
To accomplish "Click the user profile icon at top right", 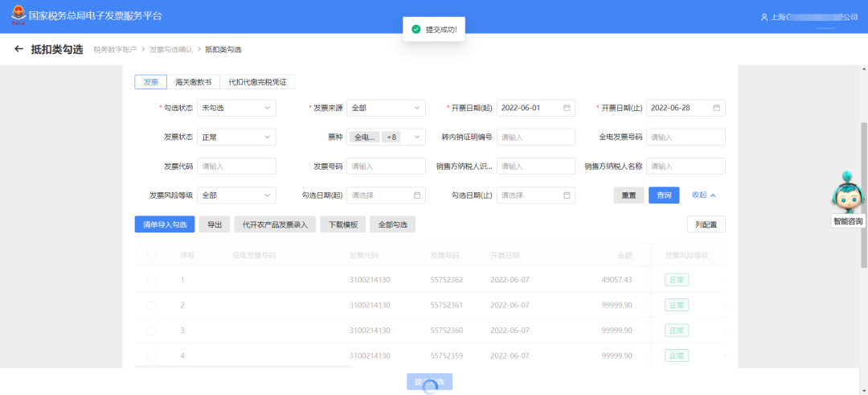I will [x=764, y=17].
